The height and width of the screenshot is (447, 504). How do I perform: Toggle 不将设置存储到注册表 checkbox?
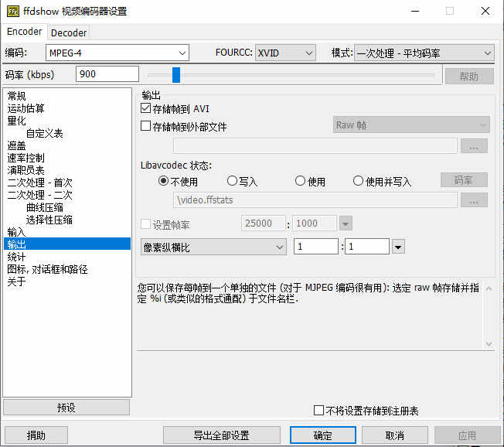[x=318, y=411]
